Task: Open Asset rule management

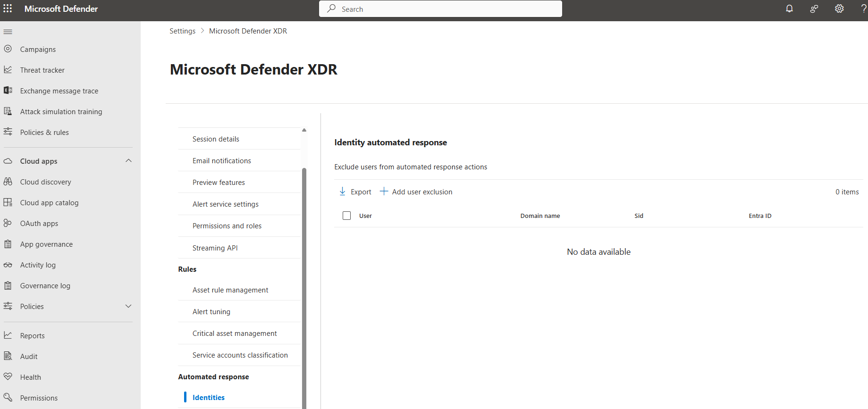Action: pyautogui.click(x=239, y=290)
